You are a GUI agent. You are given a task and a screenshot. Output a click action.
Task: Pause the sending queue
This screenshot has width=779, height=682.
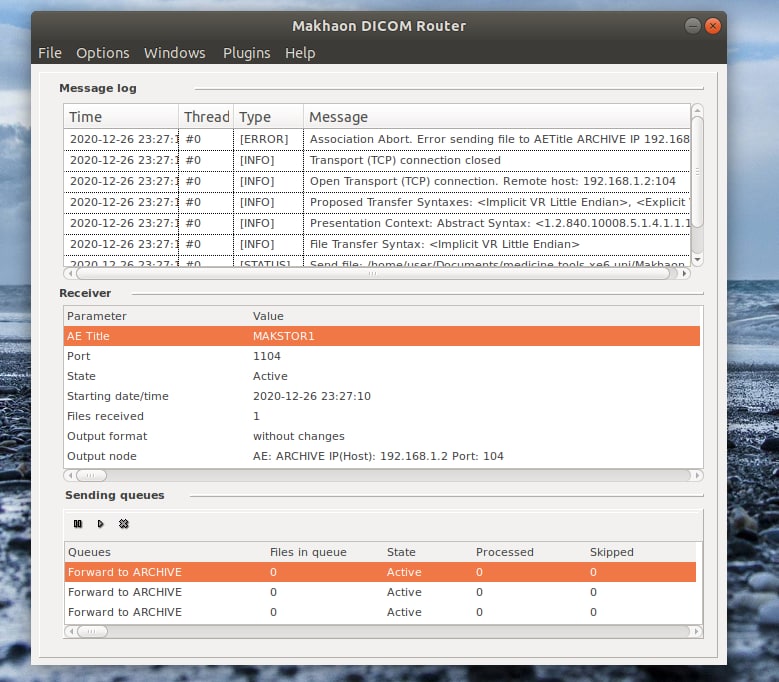tap(78, 524)
